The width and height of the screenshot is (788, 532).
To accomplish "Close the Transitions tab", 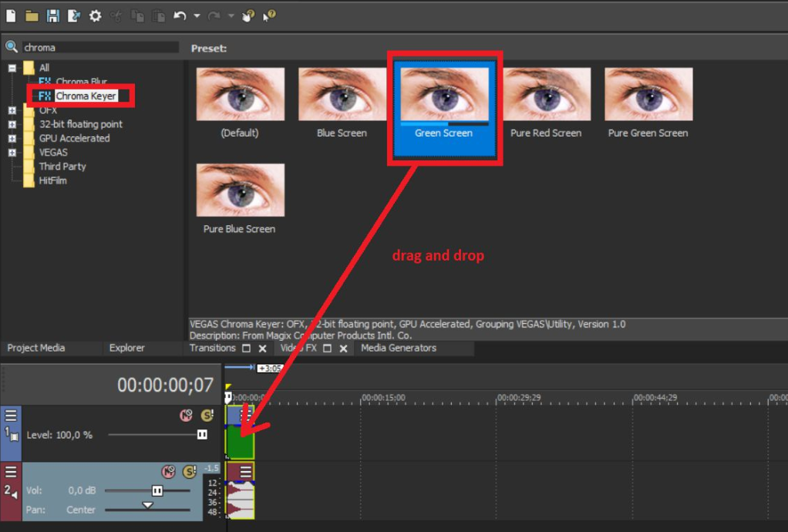I will (x=262, y=348).
